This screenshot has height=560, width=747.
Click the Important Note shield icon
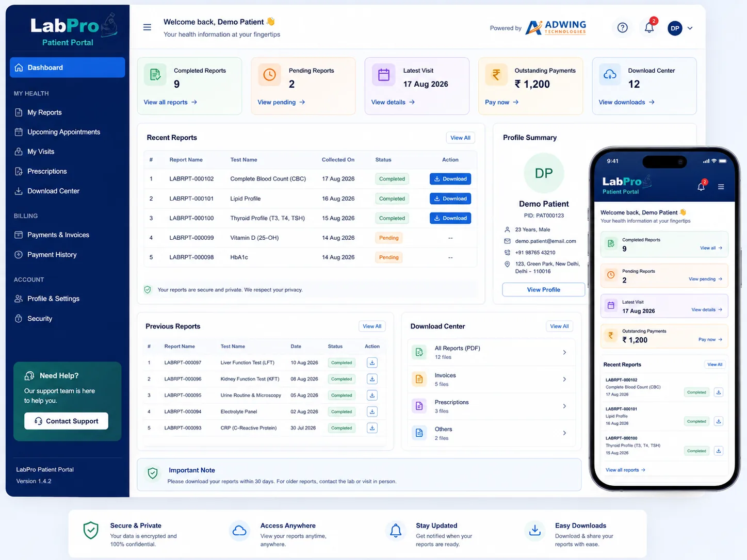pyautogui.click(x=153, y=473)
